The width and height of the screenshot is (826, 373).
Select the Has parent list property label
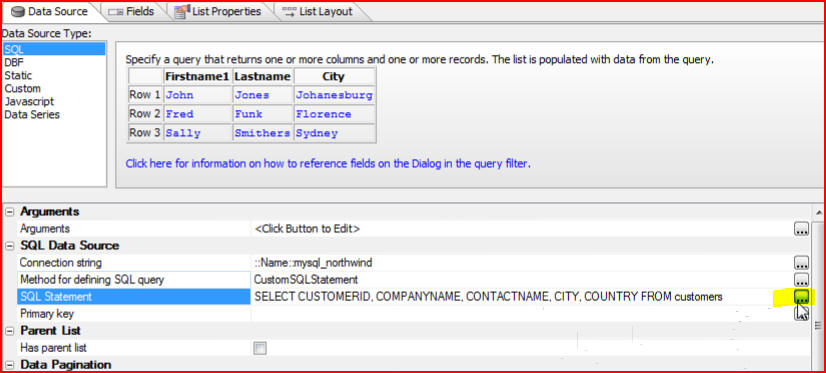click(x=53, y=348)
